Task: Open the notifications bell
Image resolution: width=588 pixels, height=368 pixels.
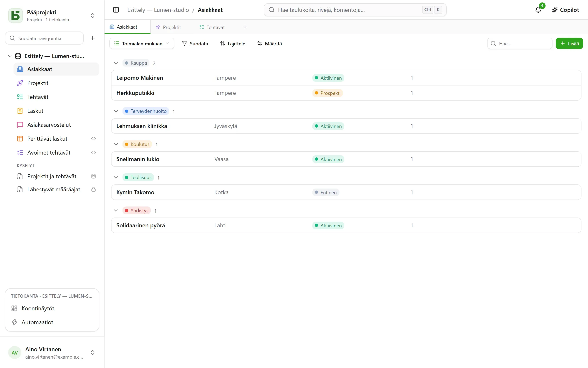Action: click(x=538, y=10)
